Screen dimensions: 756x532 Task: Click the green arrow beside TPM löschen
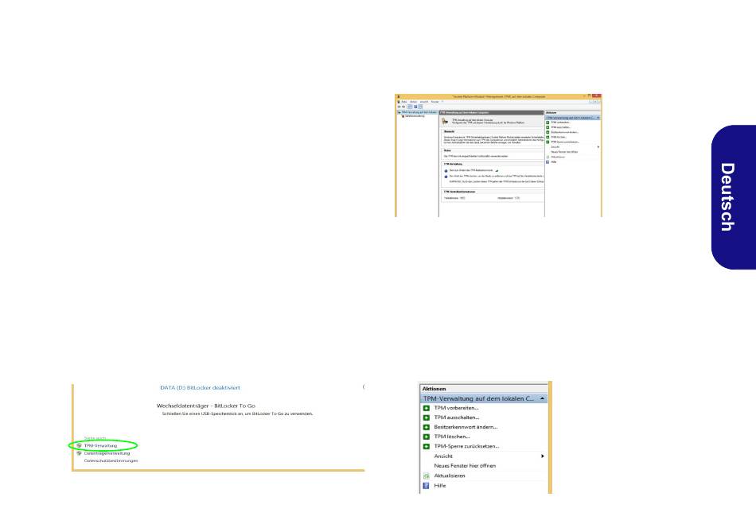427,437
